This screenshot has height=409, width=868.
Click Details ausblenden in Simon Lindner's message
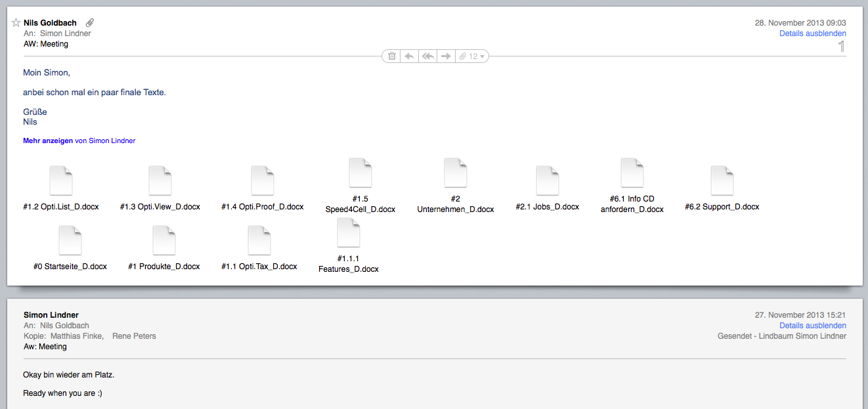pyautogui.click(x=812, y=326)
